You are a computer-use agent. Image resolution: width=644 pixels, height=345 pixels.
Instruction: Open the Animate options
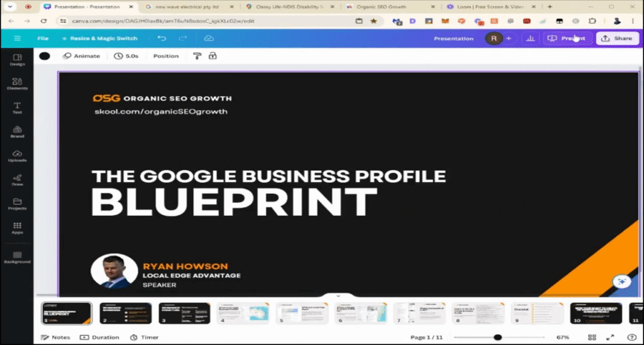click(x=81, y=56)
